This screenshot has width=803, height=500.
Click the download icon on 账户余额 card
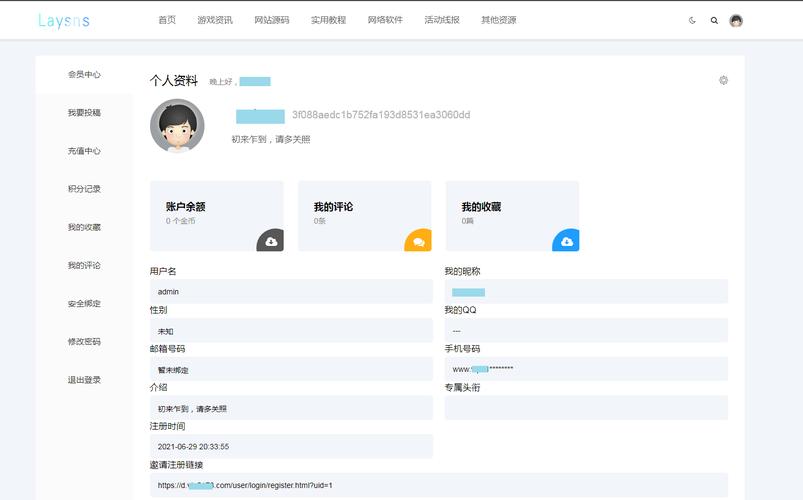click(x=270, y=241)
